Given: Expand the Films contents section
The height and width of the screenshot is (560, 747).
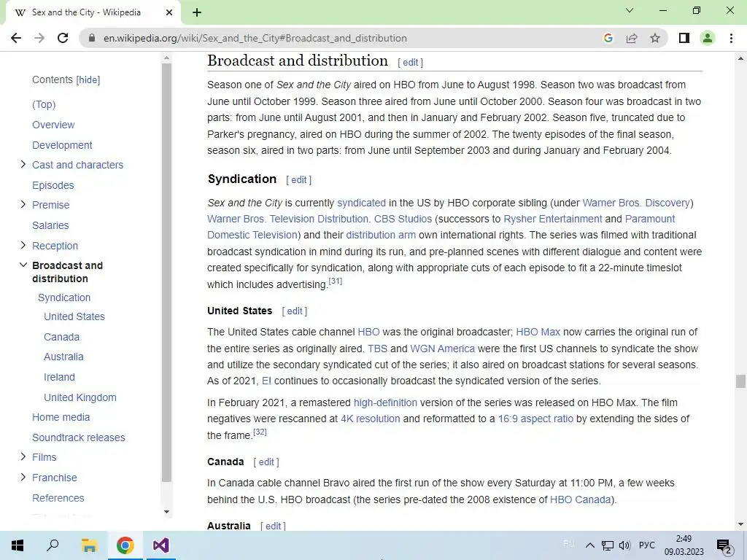Looking at the screenshot, I should (23, 456).
